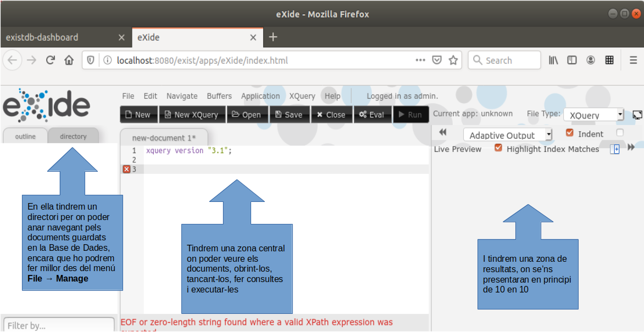644x332 pixels.
Task: Open Firefox hamburger menu
Action: (x=634, y=60)
